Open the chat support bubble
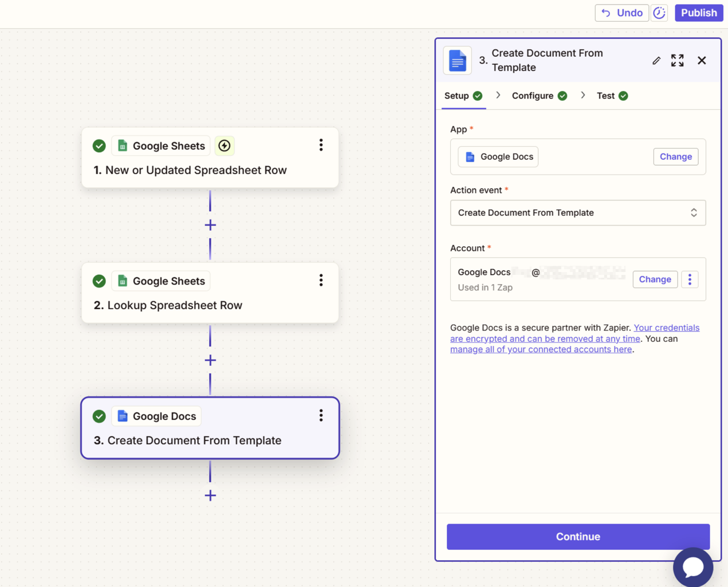 pyautogui.click(x=693, y=567)
